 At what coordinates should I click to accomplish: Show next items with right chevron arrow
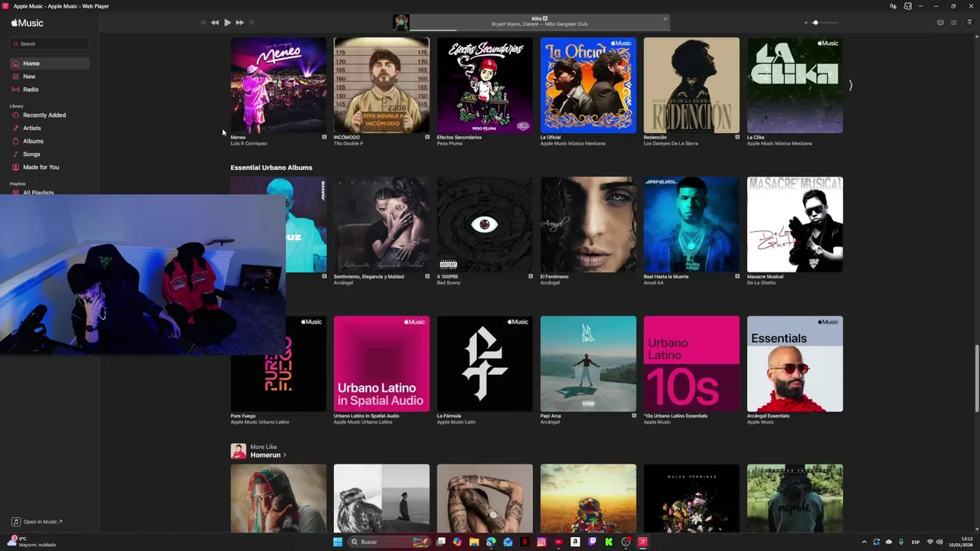(850, 86)
